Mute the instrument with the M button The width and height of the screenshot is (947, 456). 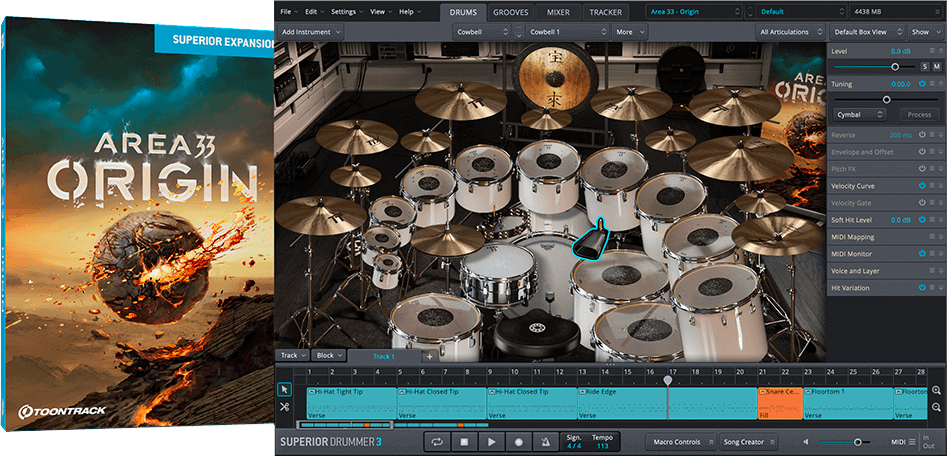(x=937, y=66)
